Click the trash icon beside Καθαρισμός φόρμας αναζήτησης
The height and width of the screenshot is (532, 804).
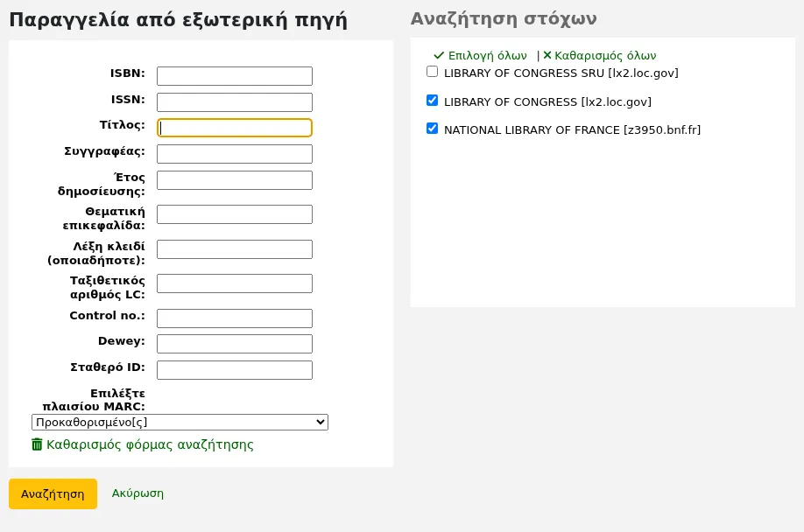(x=37, y=444)
